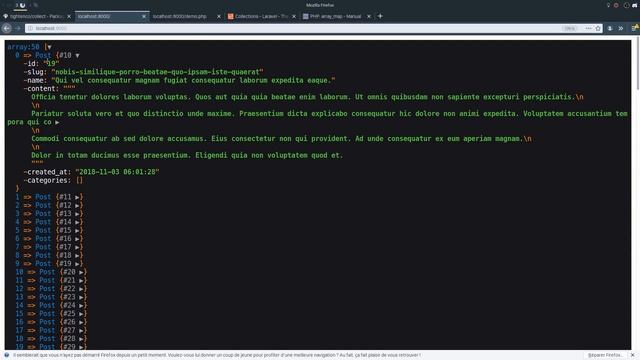
Task: Collapse the array:50 root dump
Action: tap(49, 47)
